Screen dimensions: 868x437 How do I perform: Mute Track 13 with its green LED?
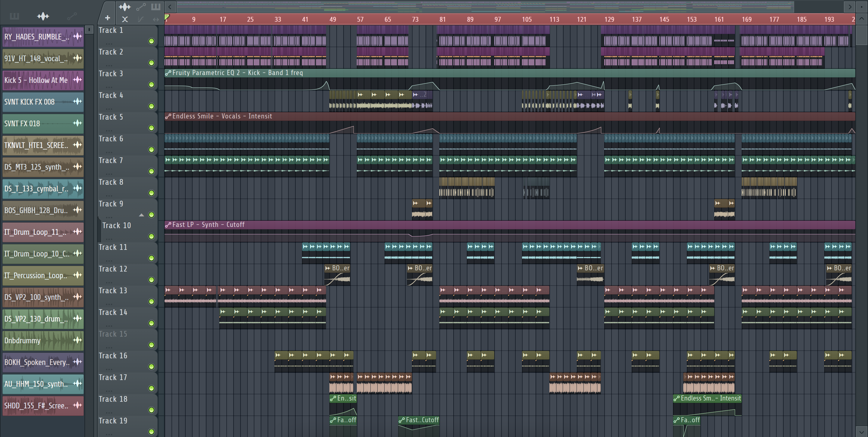pyautogui.click(x=151, y=302)
